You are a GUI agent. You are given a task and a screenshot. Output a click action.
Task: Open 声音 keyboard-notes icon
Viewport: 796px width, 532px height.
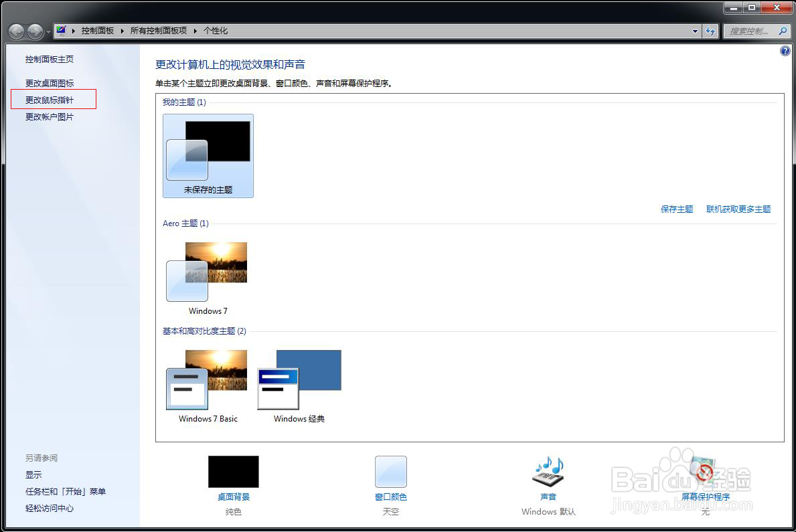[548, 472]
